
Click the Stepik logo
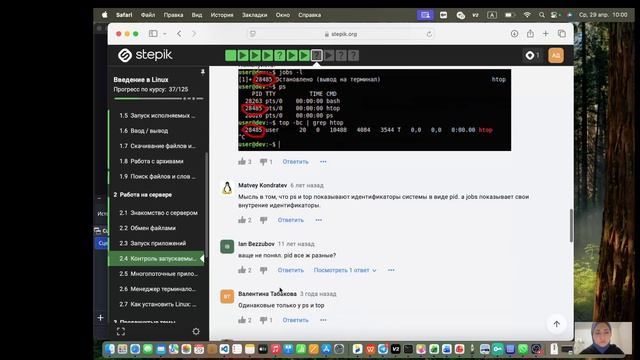[x=145, y=55]
